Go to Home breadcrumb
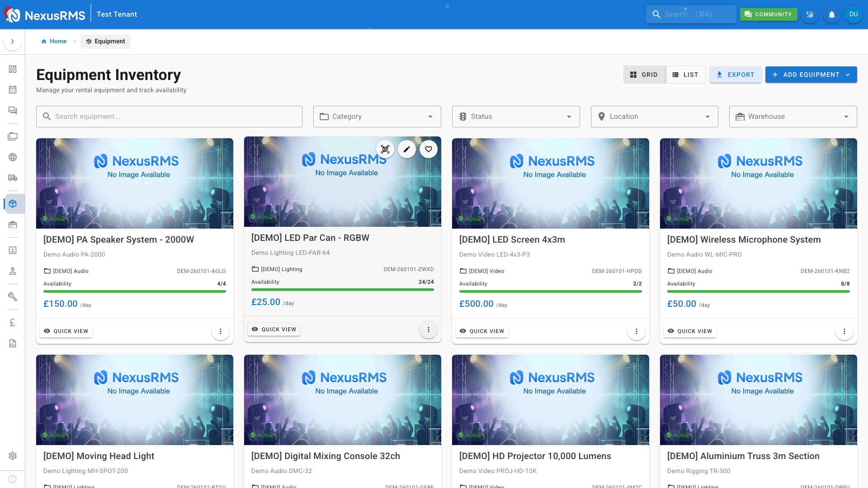 click(x=54, y=41)
